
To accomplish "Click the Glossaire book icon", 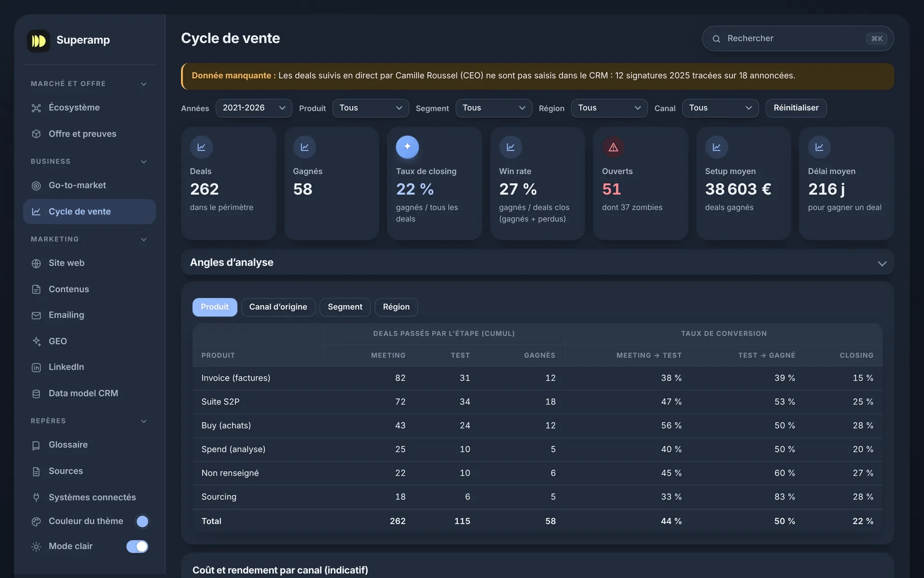I will pos(36,446).
